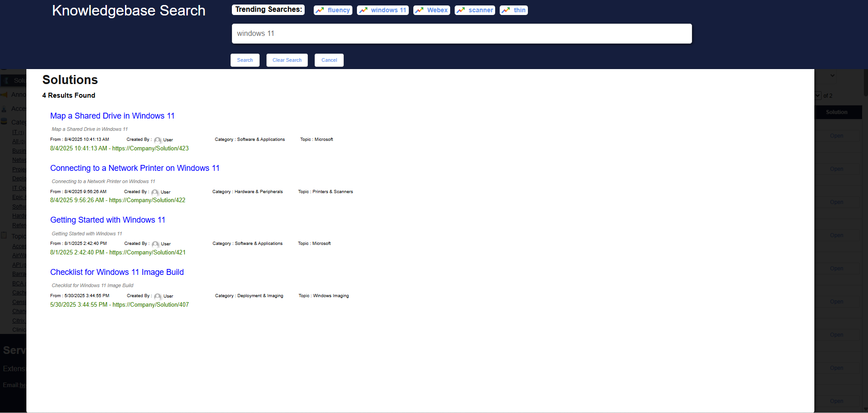Click the URL 'https://Company/Solution/421'
868x413 pixels.
click(x=147, y=253)
